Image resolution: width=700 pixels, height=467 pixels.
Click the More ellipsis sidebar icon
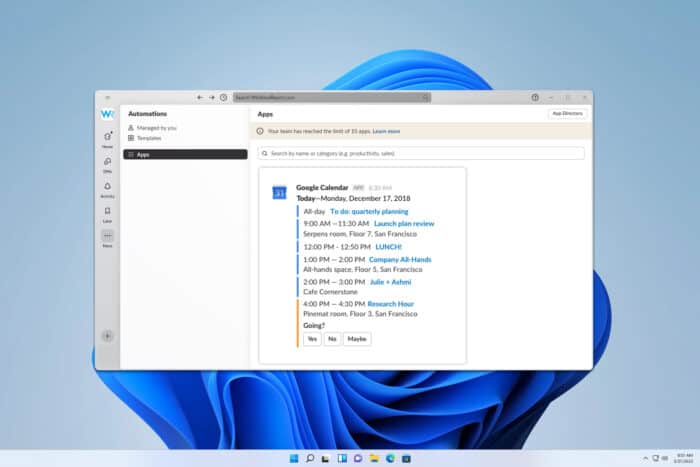tap(107, 237)
